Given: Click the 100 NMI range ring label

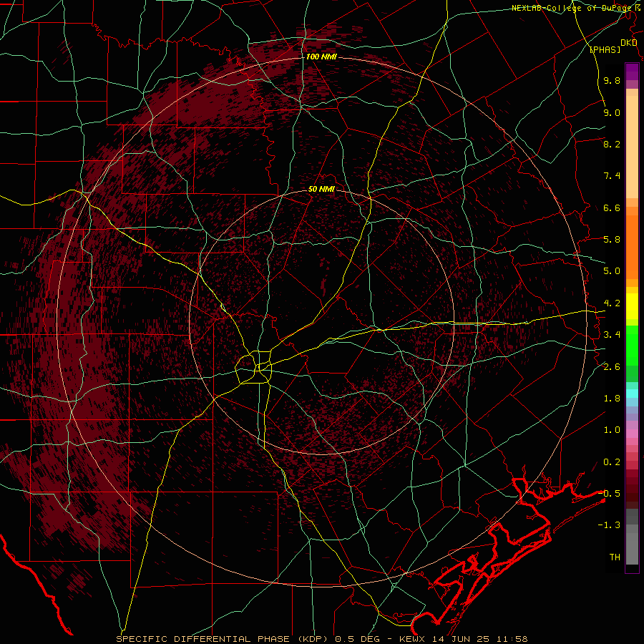Looking at the screenshot, I should [x=321, y=57].
